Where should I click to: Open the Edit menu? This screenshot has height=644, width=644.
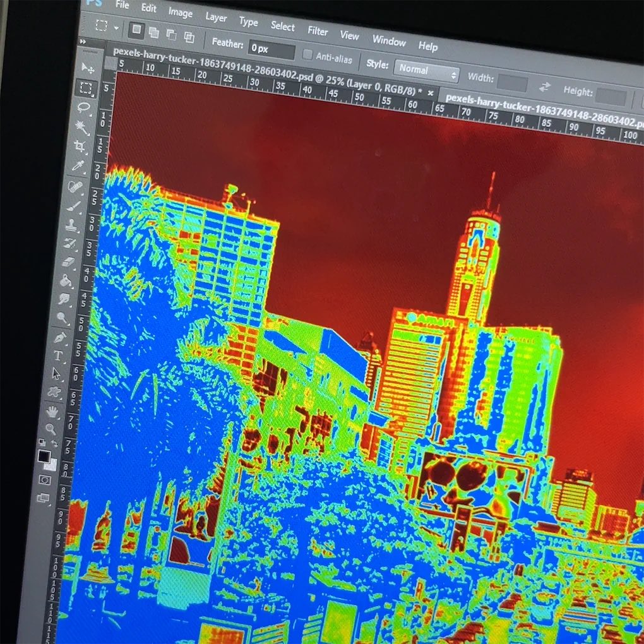coord(148,8)
